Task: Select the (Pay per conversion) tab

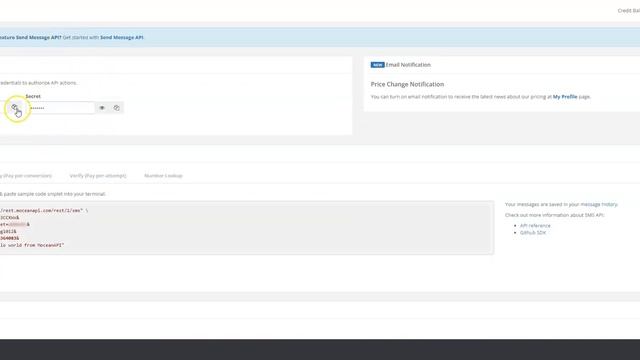Action: [x=26, y=176]
